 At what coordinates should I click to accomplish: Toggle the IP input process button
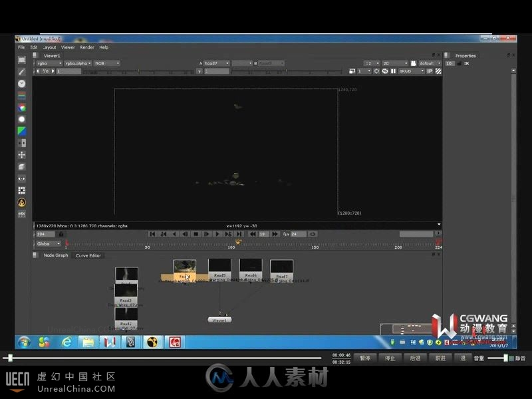pyautogui.click(x=430, y=71)
